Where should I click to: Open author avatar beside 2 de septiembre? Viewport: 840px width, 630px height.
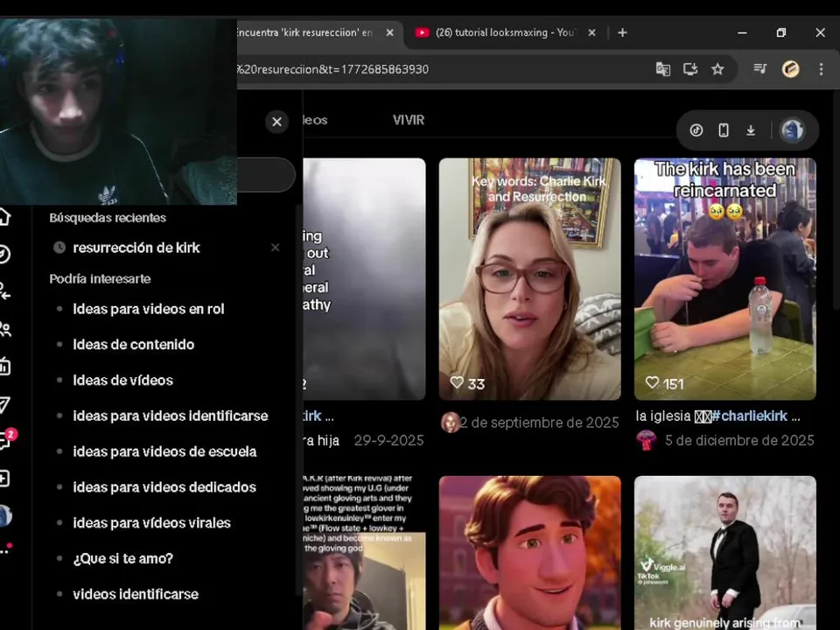450,423
